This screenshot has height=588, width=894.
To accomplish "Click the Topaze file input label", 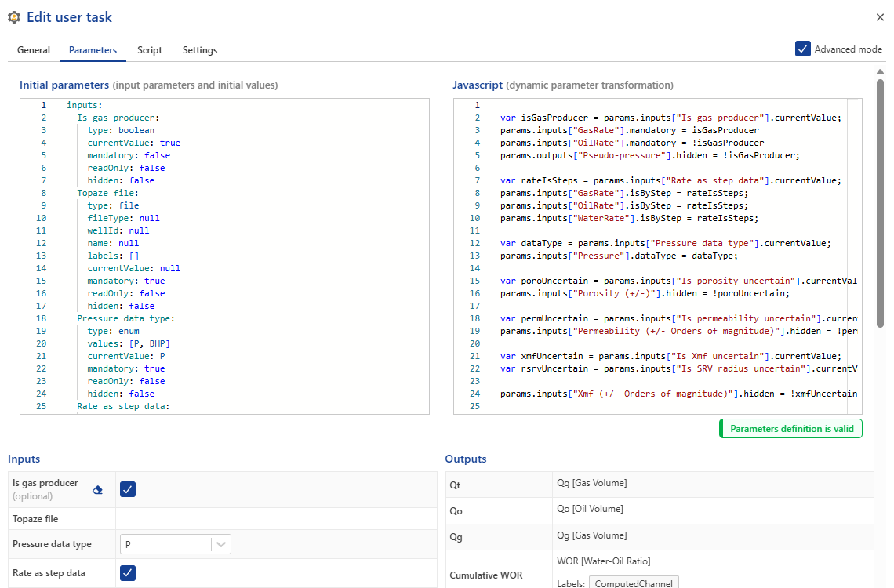I will 35,519.
